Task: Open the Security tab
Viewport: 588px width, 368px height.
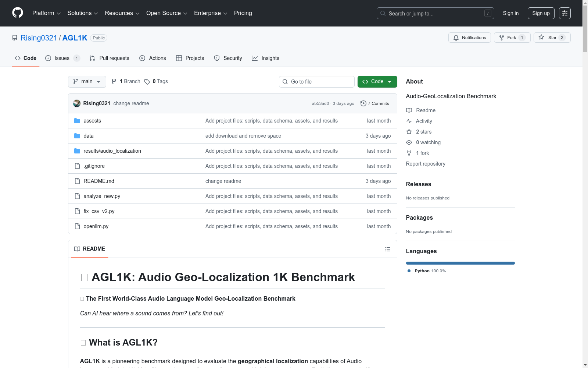Action: 228,58
